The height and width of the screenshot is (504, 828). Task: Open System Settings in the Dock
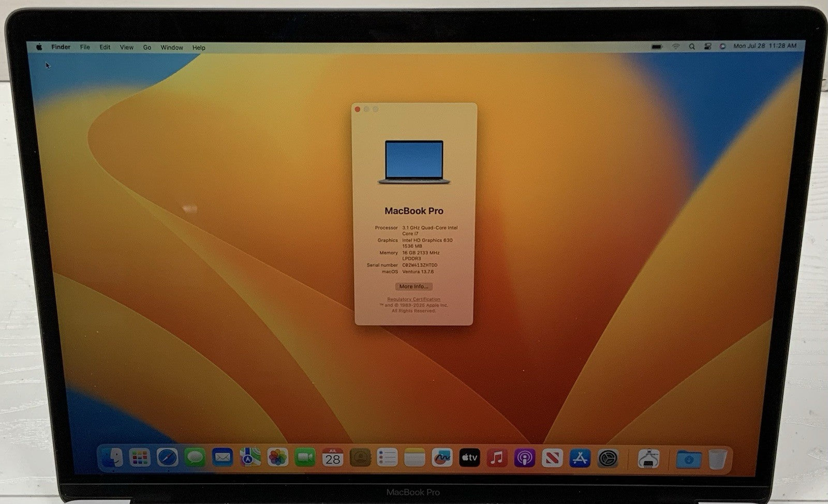pyautogui.click(x=608, y=458)
